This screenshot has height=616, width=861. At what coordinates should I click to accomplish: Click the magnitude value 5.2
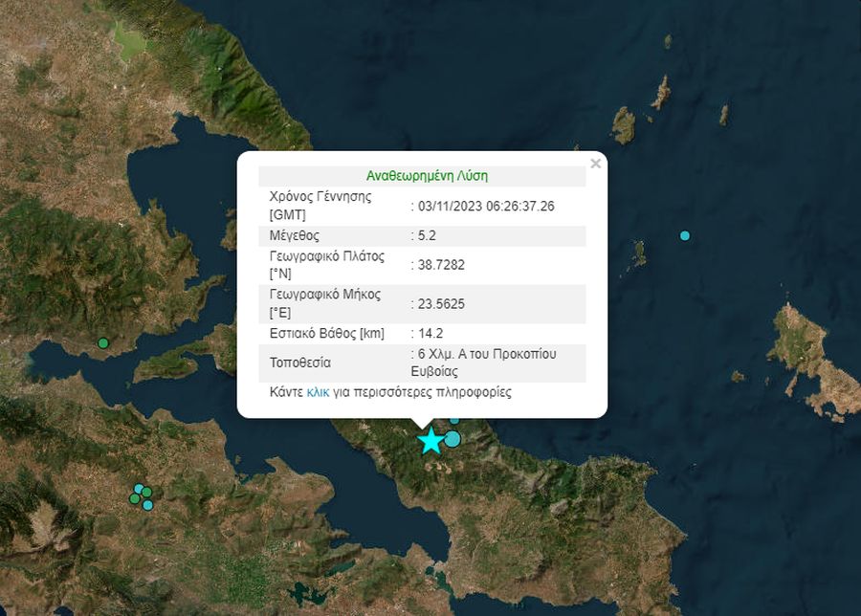(427, 235)
